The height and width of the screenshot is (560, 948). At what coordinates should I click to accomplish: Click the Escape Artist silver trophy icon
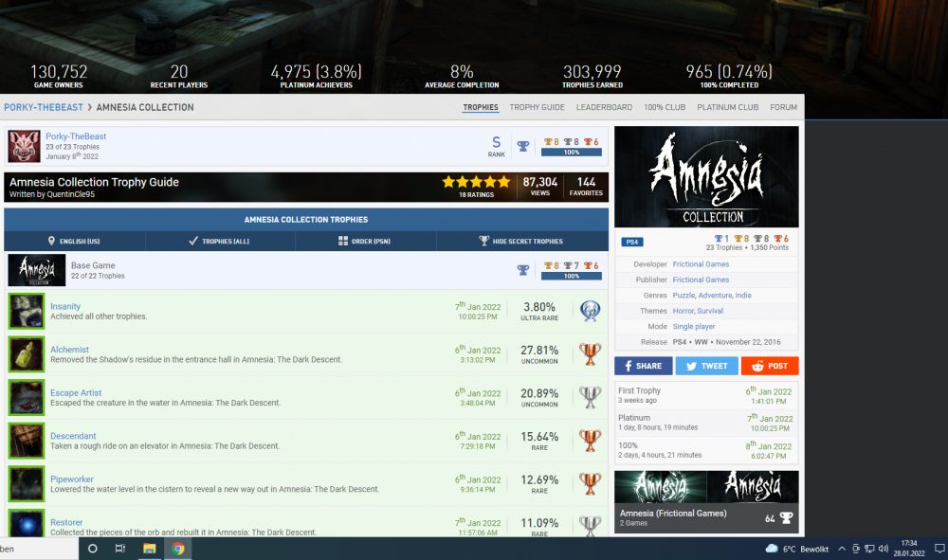[590, 398]
